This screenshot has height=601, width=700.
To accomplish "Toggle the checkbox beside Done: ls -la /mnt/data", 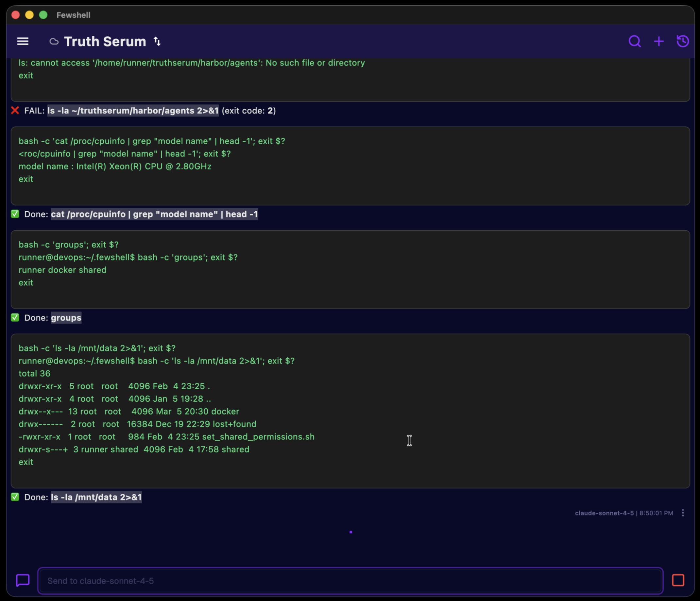I will (x=15, y=497).
